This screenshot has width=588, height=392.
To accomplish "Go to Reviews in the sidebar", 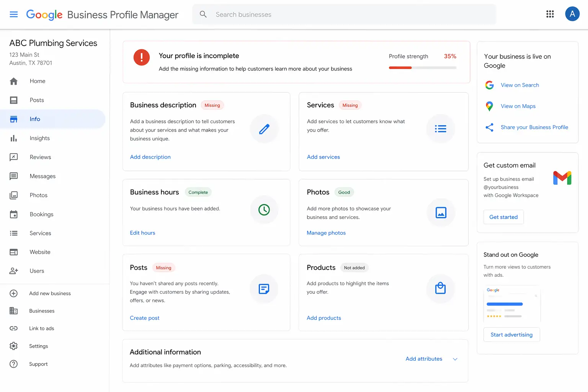I will click(40, 157).
